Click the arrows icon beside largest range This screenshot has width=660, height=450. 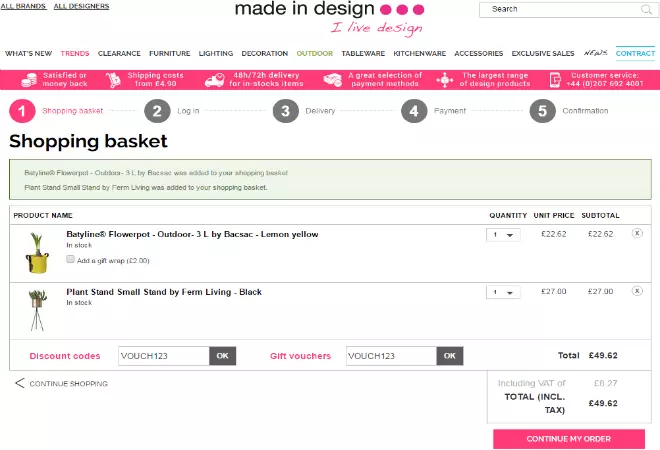[x=444, y=80]
